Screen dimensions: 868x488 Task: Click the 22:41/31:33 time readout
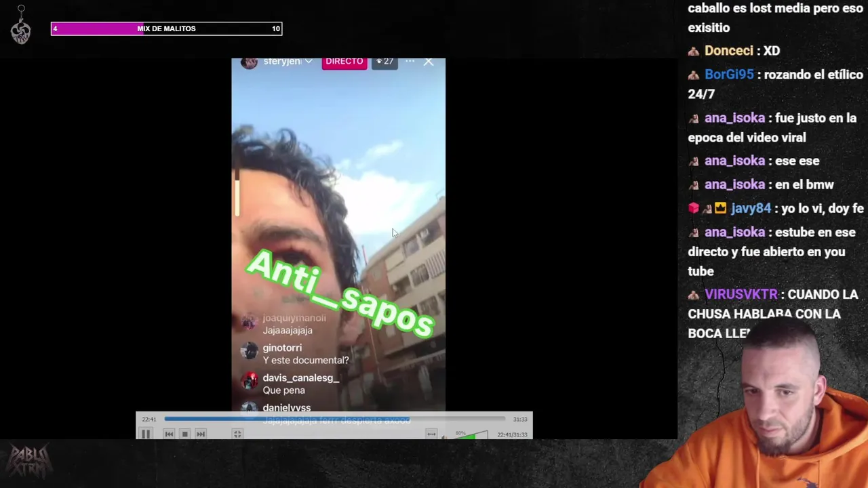point(512,434)
